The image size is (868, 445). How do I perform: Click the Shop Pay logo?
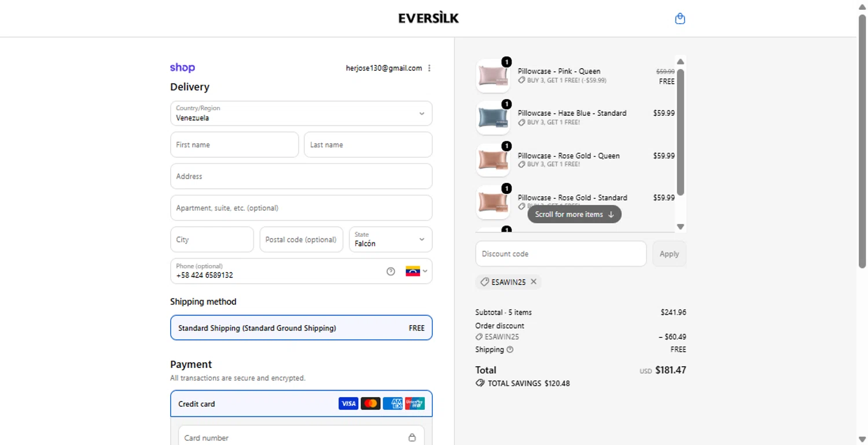coord(182,68)
